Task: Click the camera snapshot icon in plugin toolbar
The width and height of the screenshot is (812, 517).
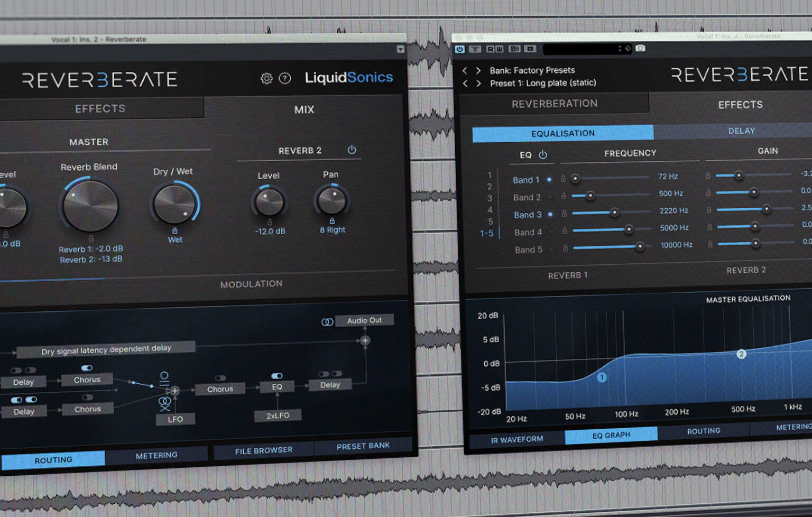Action: tap(640, 48)
